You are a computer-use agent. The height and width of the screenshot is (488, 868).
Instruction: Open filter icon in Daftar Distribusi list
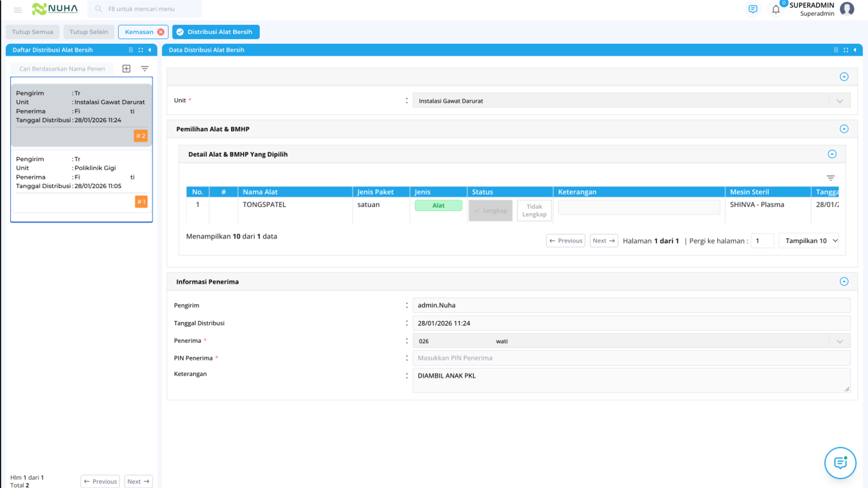tap(145, 69)
